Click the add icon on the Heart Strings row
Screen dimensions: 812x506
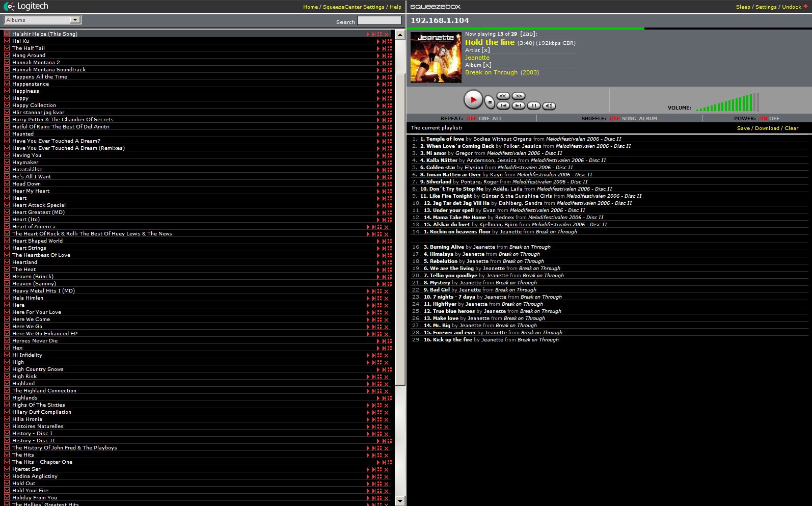(x=384, y=248)
